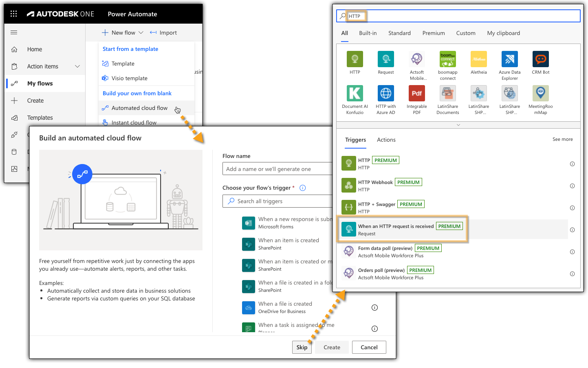Choose Template menu item
The width and height of the screenshot is (588, 368).
coord(146,64)
